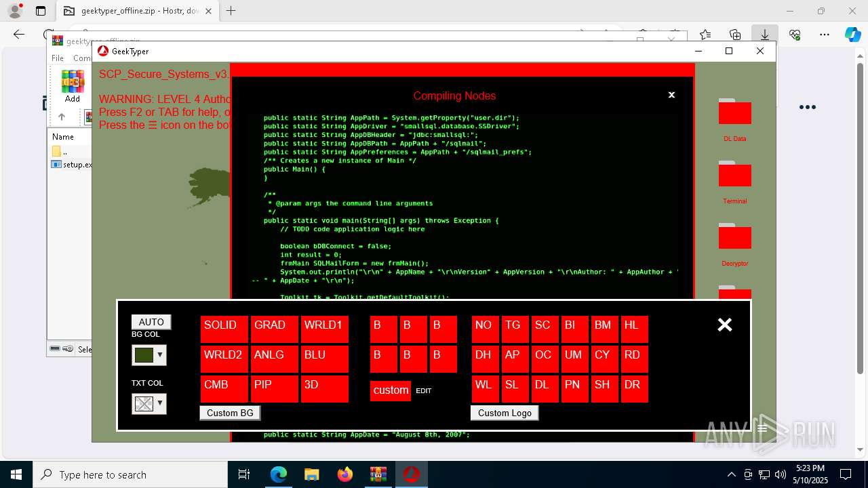Click the dark green BG COL swatch

[x=144, y=354]
